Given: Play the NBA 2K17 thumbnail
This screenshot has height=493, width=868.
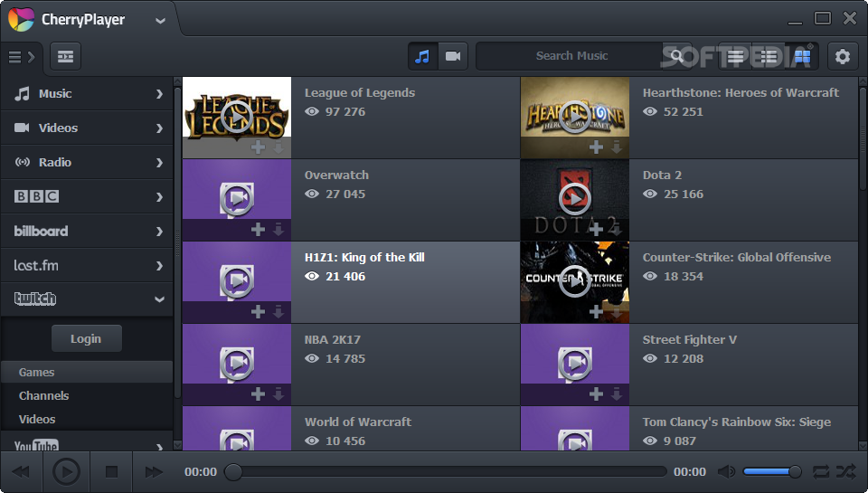Looking at the screenshot, I should tap(236, 364).
